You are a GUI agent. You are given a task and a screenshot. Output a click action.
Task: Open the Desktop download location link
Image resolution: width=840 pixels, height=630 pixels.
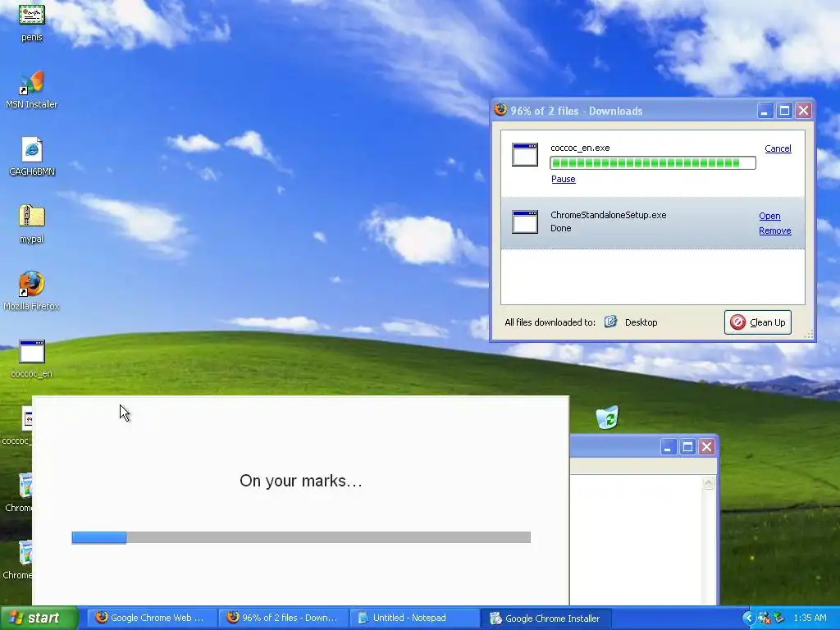tap(641, 322)
